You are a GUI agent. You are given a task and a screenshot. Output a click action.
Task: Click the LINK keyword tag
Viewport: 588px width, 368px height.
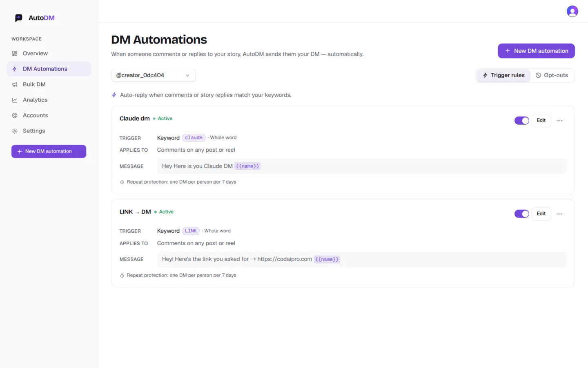[191, 231]
